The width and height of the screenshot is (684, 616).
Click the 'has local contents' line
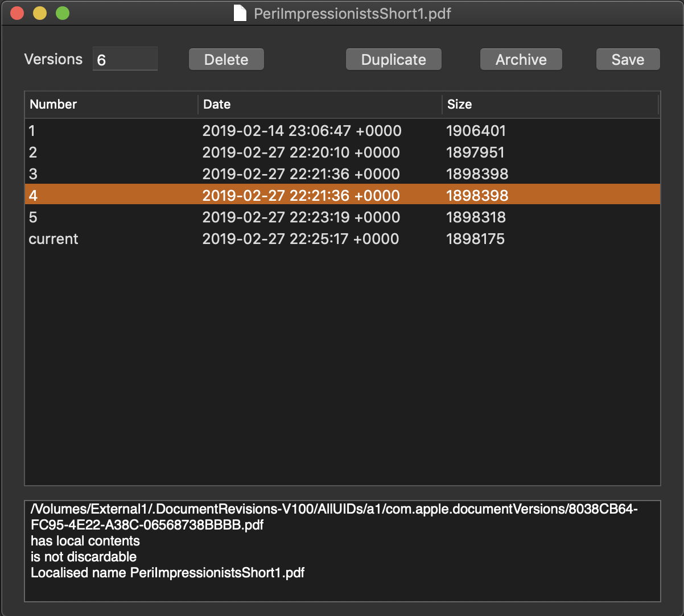[x=85, y=540]
